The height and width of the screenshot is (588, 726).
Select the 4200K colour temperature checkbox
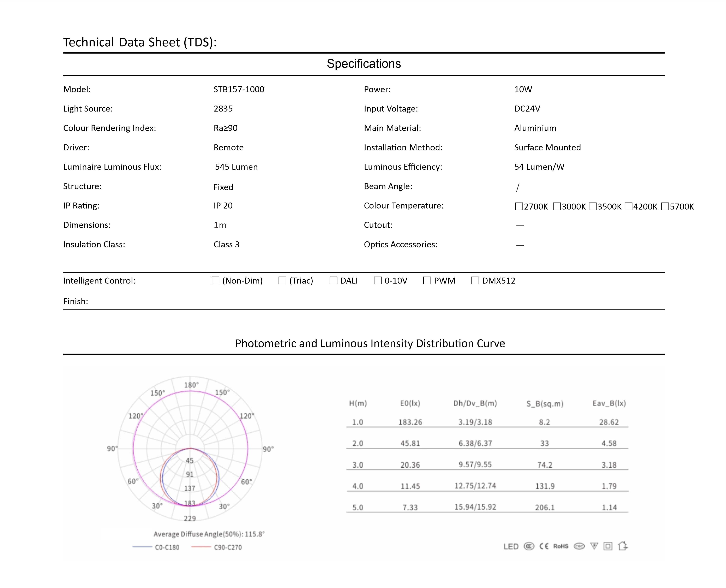629,206
